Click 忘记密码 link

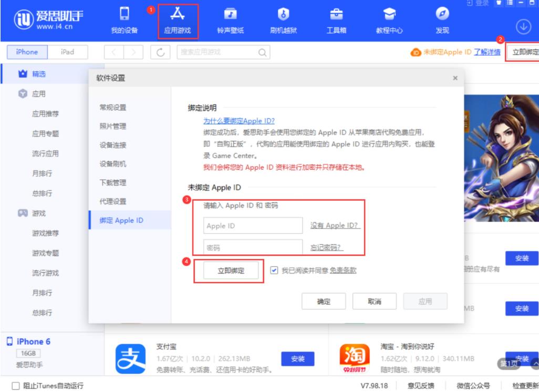click(330, 247)
